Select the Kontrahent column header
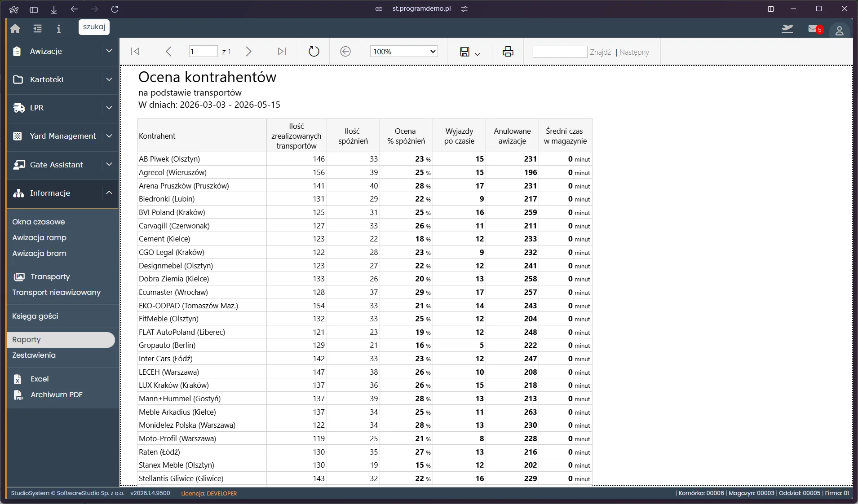The image size is (858, 504). (x=202, y=136)
